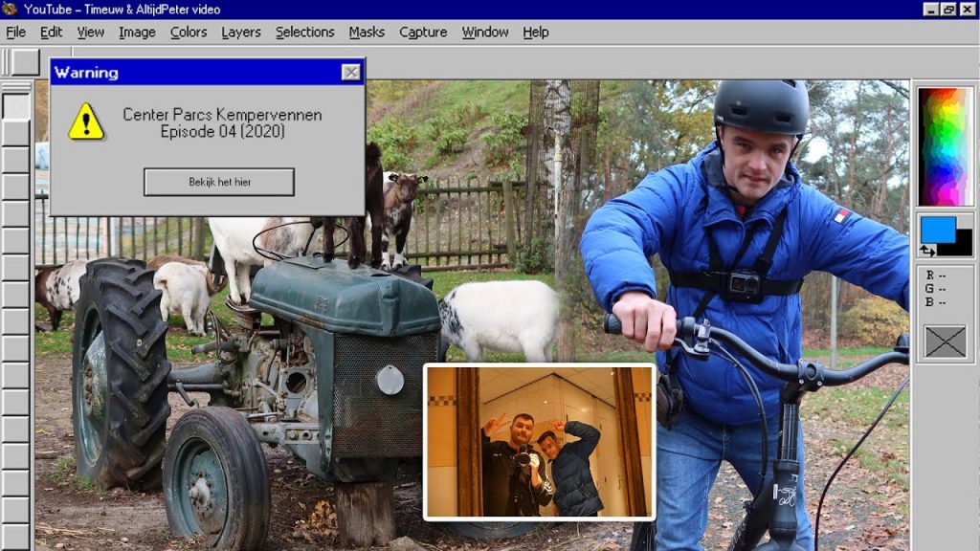Close the Warning dialog
980x551 pixels.
pos(351,73)
